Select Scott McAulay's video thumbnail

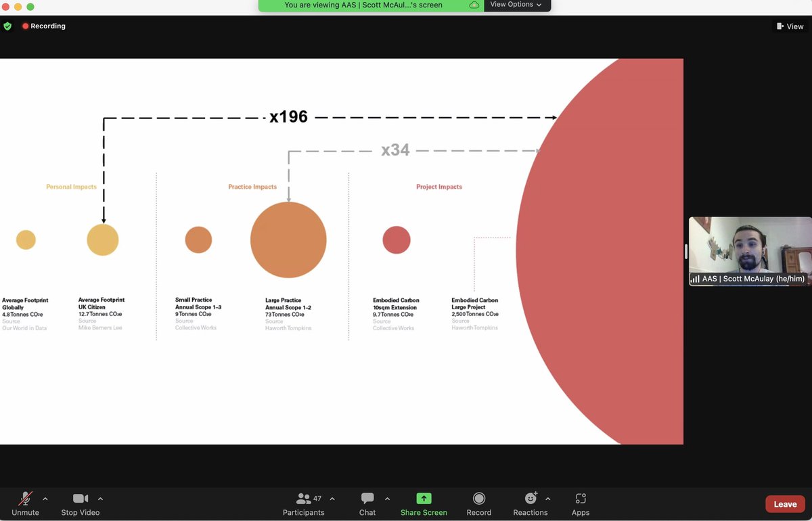tap(750, 251)
